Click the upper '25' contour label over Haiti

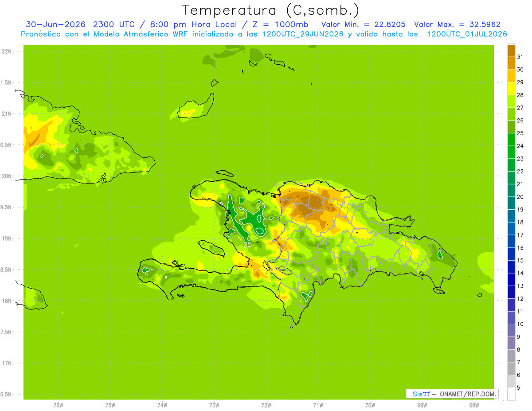coord(261,206)
